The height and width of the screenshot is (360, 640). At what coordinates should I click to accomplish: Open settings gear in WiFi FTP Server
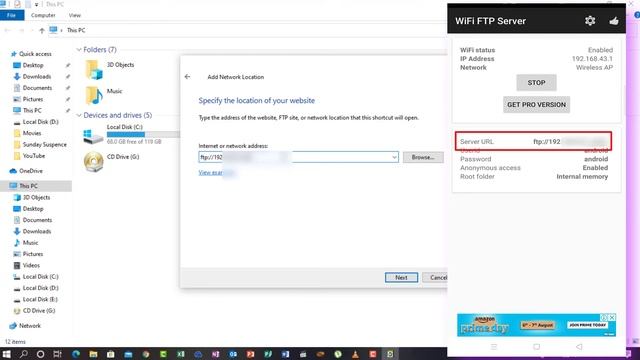(590, 21)
